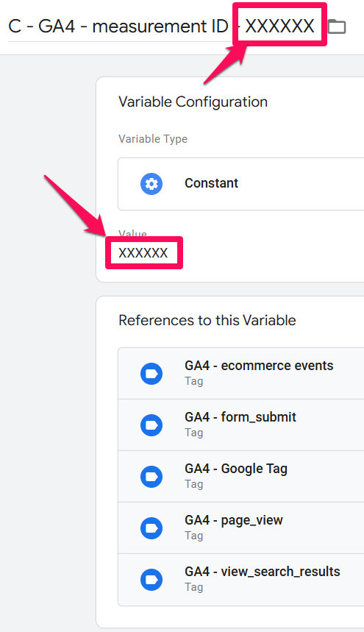
Task: Select the Constant variable type box
Action: pos(240,184)
